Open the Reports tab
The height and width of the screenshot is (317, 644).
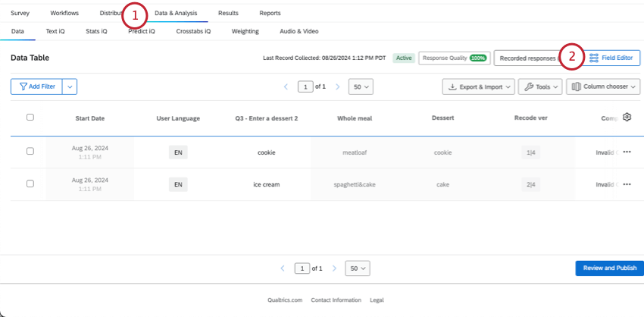point(270,13)
